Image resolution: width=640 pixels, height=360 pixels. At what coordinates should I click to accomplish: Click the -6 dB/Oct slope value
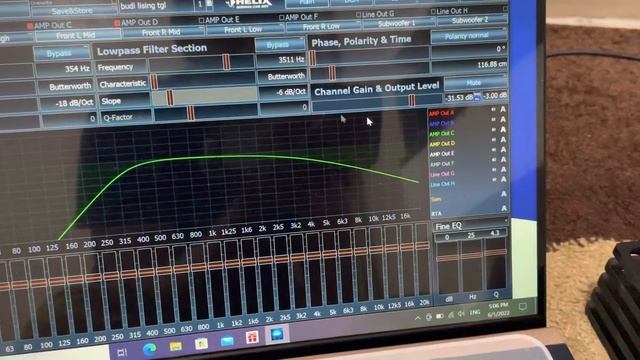click(284, 92)
